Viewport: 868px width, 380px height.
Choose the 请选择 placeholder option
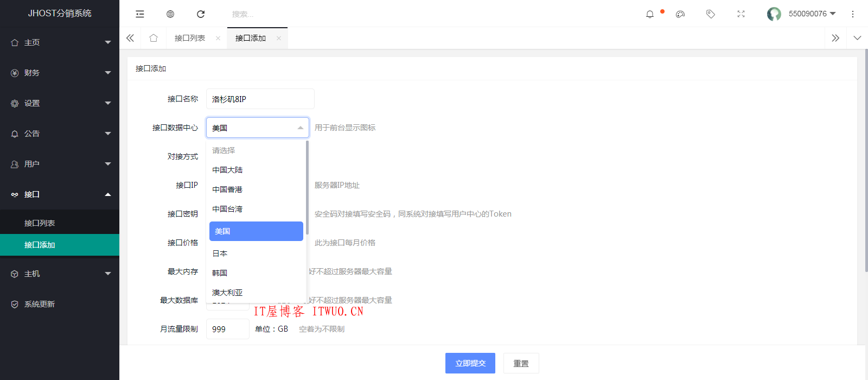pyautogui.click(x=256, y=150)
